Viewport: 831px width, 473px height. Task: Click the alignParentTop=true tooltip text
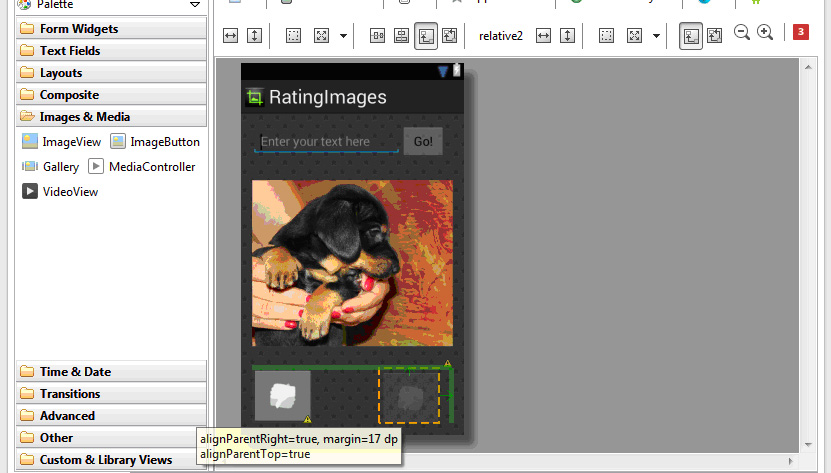(255, 454)
